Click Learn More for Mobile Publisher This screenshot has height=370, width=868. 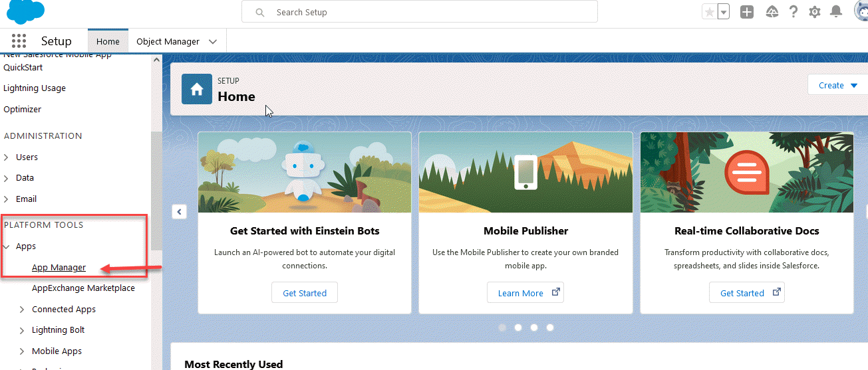coord(525,293)
